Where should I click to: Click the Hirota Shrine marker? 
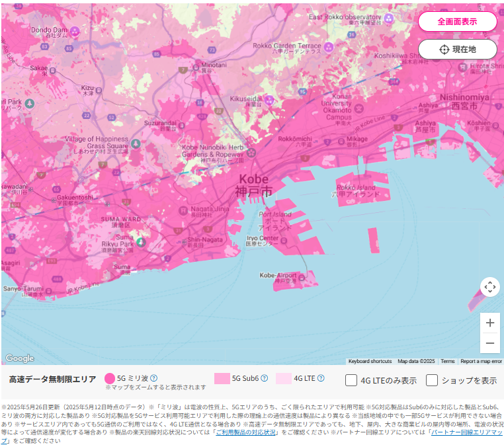tap(462, 67)
